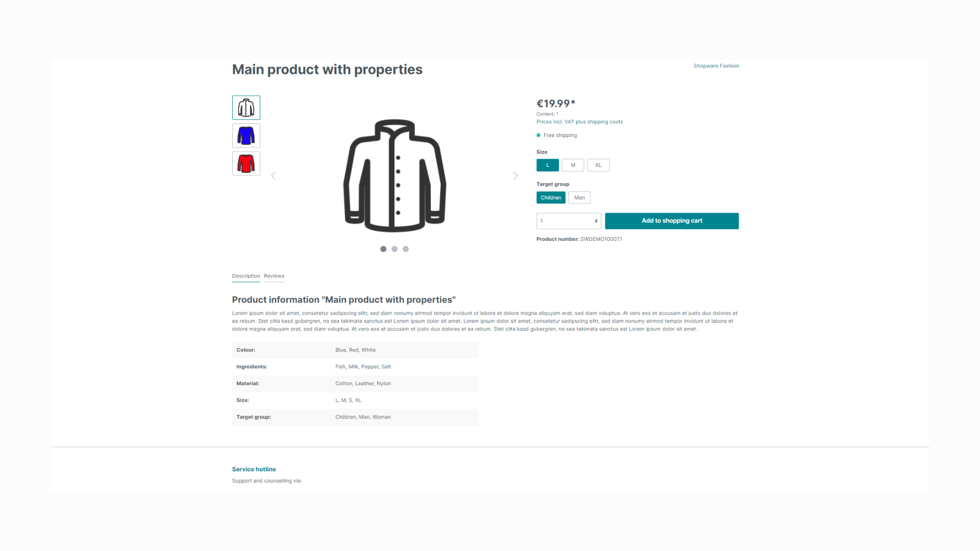Go to first gallery slide dot

(383, 249)
